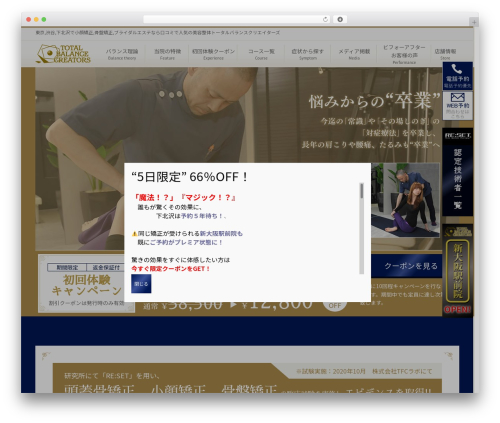Click the 電話予約 phone icon button
This screenshot has width=500, height=423.
point(457,76)
